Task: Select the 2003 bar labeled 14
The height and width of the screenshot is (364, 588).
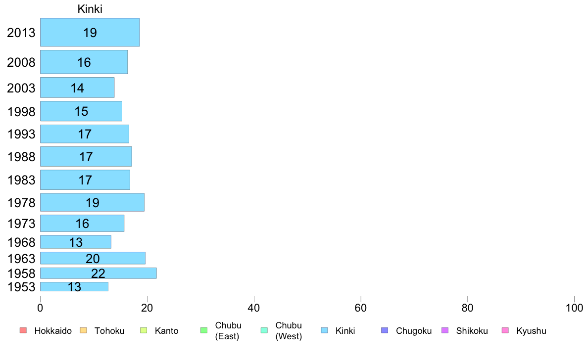Action: coord(77,88)
